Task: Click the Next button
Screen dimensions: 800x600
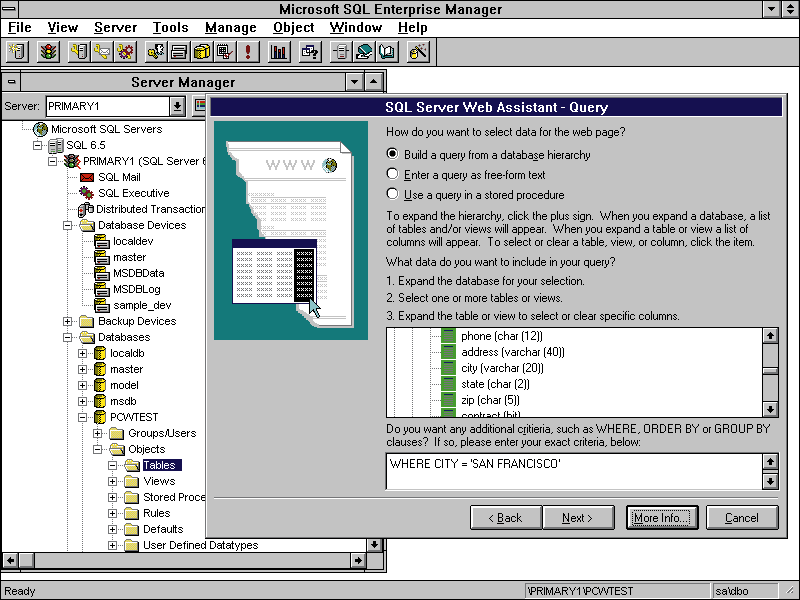Action: 578,518
